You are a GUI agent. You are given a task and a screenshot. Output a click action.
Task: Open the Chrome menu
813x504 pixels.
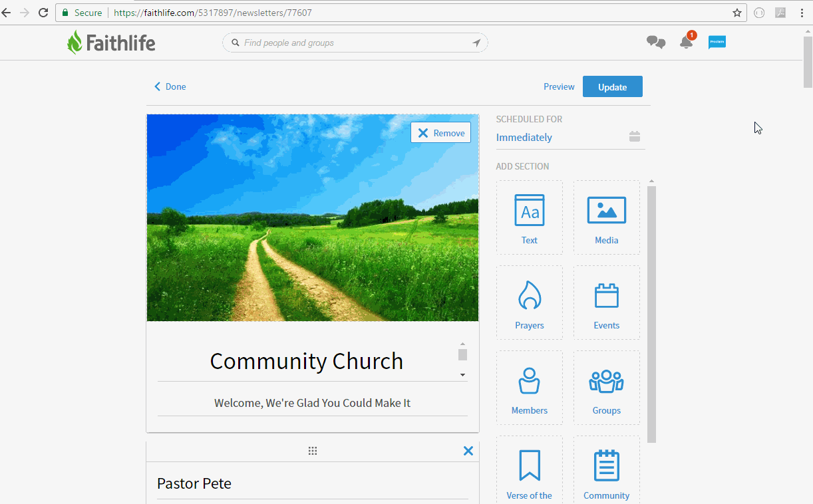coord(802,13)
